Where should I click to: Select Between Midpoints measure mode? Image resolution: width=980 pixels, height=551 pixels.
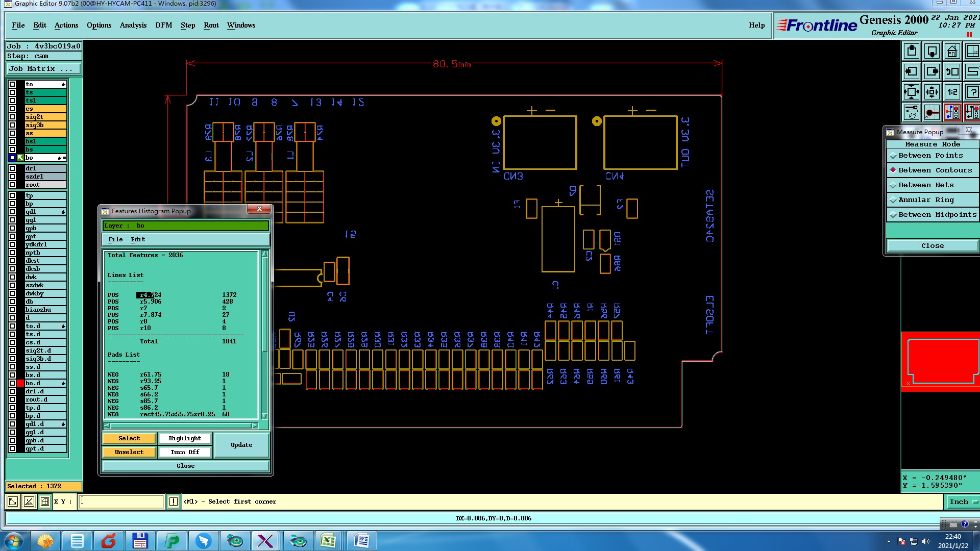933,215
